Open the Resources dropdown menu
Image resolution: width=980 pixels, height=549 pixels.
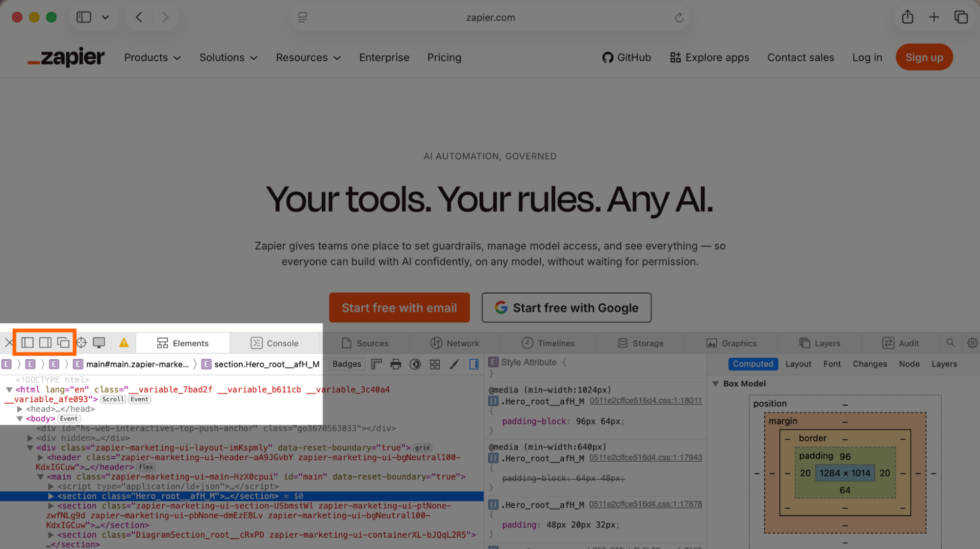[308, 57]
